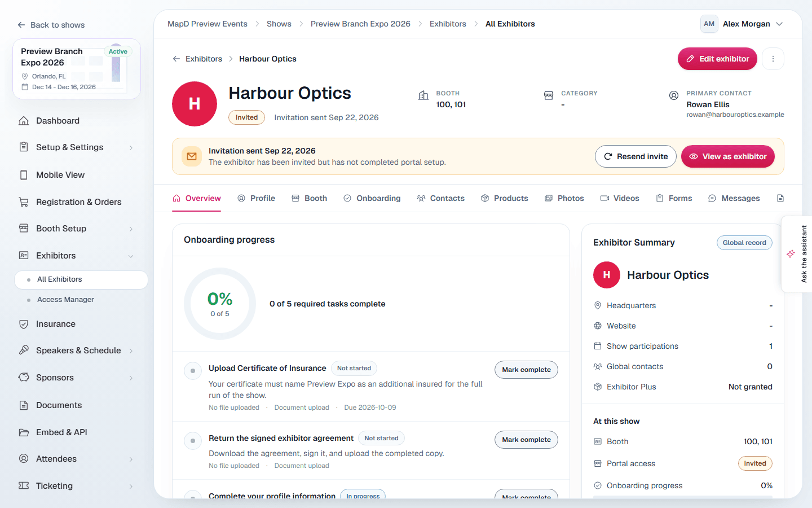
Task: Go to the Messages tab
Action: (x=734, y=198)
